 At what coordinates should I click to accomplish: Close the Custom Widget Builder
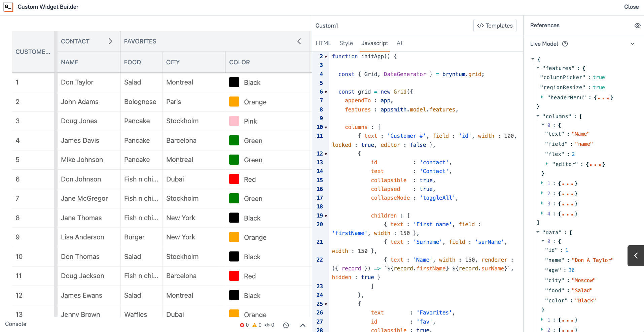tap(631, 7)
